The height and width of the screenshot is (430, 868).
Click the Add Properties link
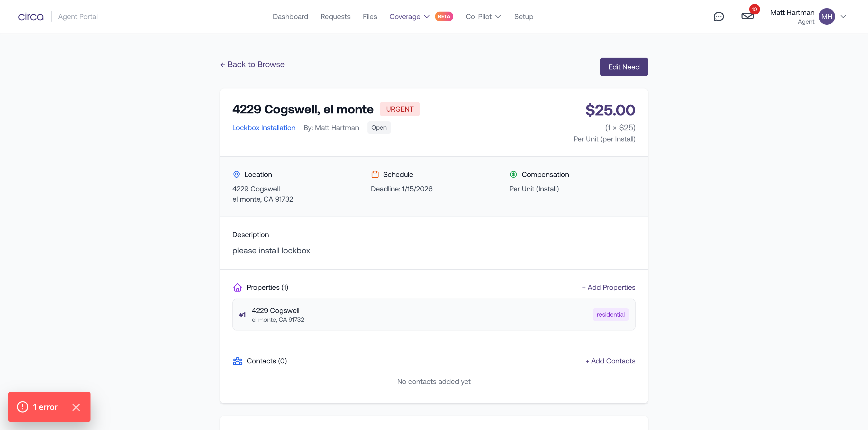tap(609, 287)
